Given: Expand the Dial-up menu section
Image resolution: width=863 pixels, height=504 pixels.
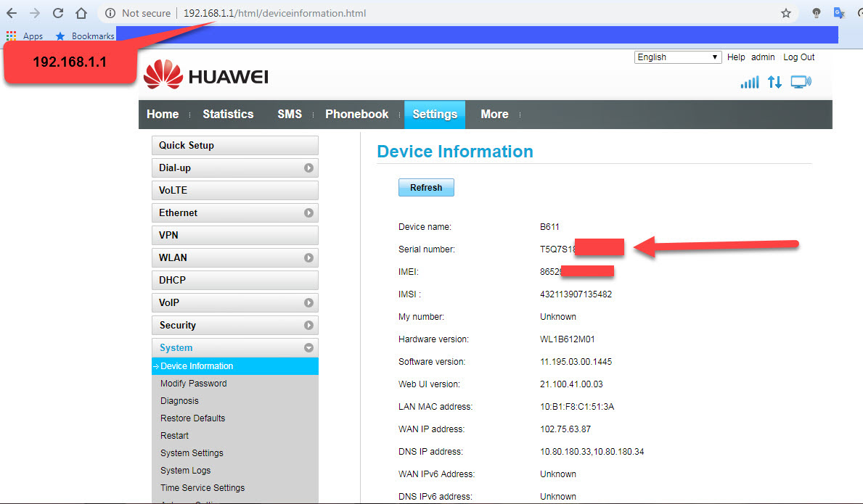Looking at the screenshot, I should coord(234,168).
